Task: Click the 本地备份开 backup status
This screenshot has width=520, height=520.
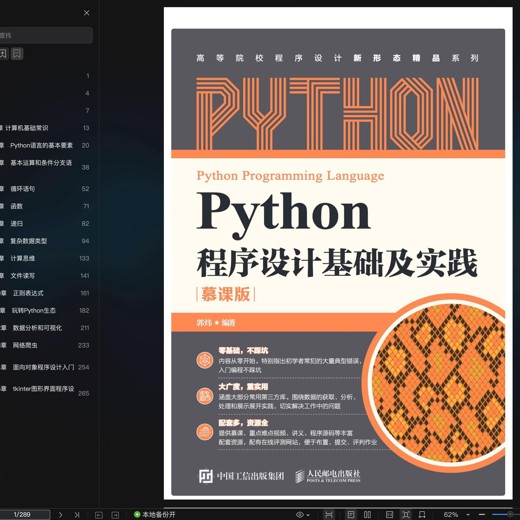Action: [x=154, y=515]
